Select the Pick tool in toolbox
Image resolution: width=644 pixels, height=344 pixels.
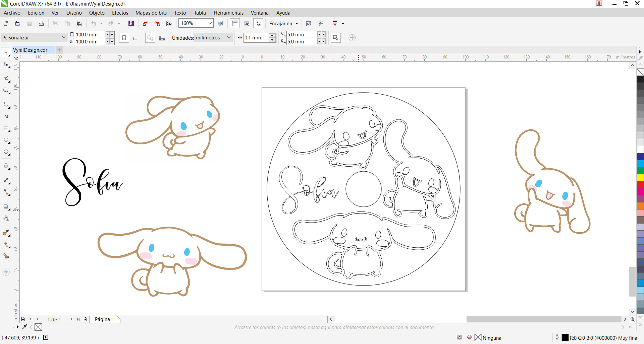(x=6, y=52)
